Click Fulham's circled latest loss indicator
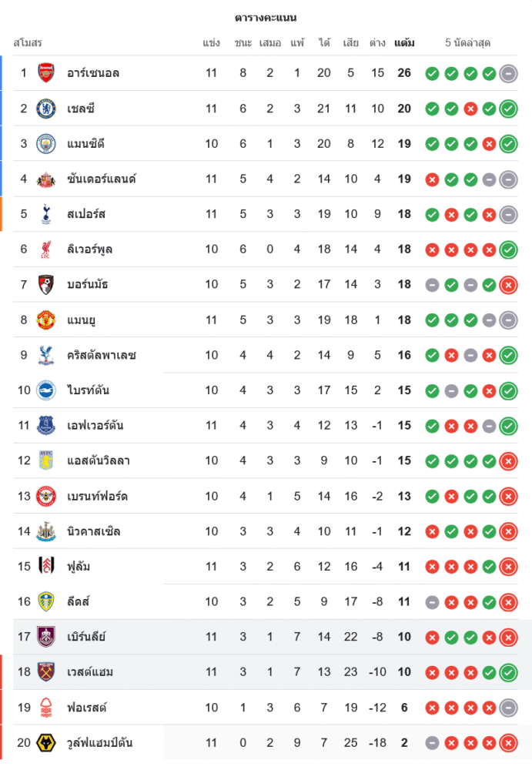The width and height of the screenshot is (532, 770). pyautogui.click(x=508, y=567)
